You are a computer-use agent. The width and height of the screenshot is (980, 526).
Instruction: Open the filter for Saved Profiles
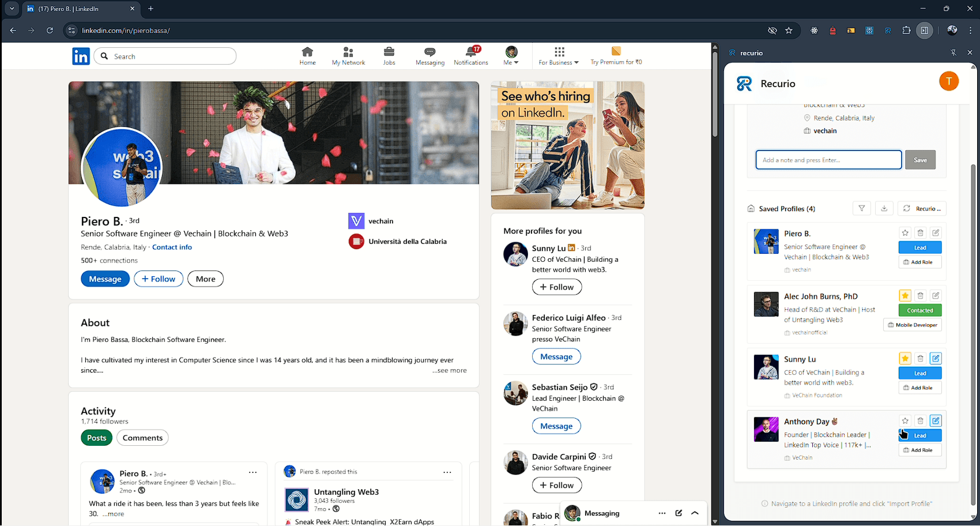click(x=861, y=209)
